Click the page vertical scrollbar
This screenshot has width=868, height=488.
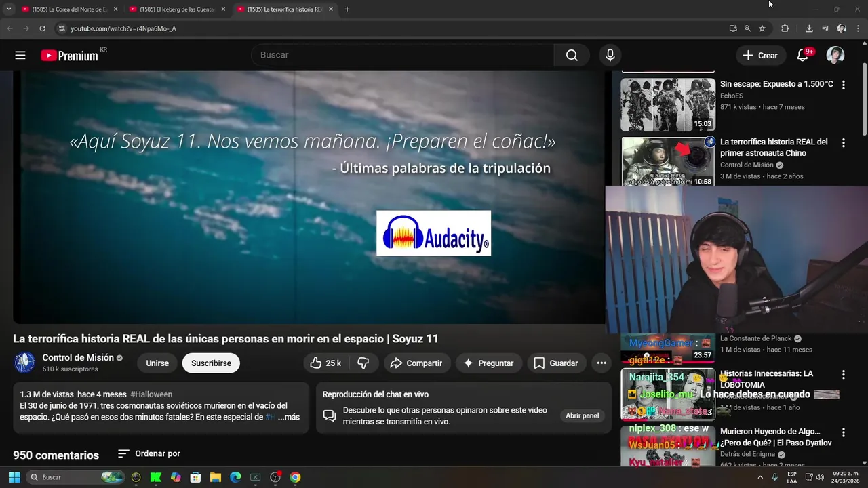point(864,98)
